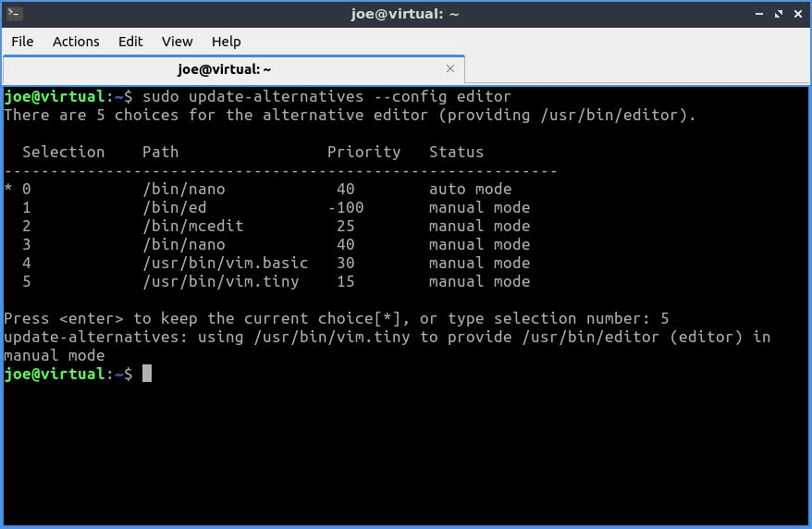
Task: Click the 'Press <enter> to keep' prompt line
Action: [x=336, y=318]
